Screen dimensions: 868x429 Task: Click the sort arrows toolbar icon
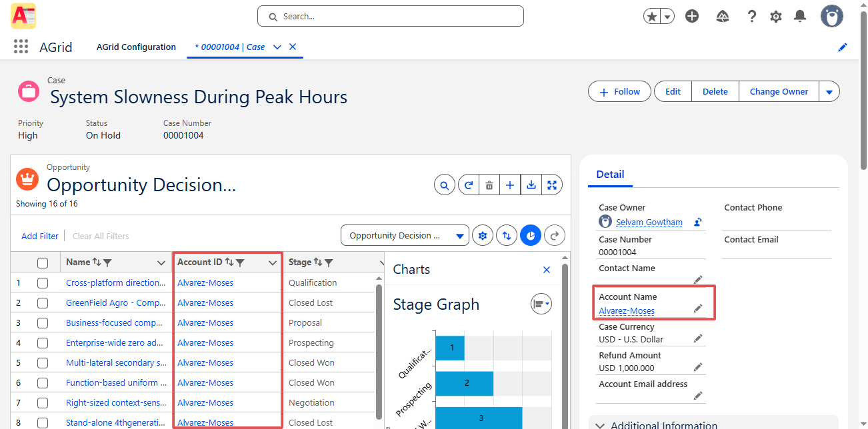[x=507, y=236]
